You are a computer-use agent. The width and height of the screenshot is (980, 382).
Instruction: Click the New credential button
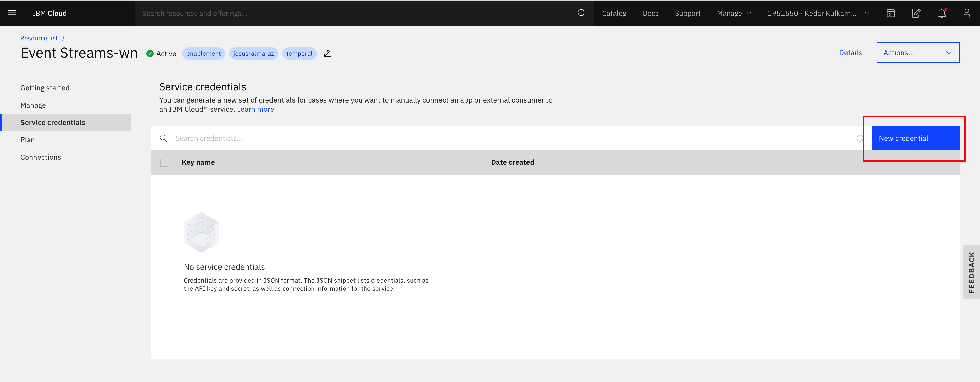(x=915, y=138)
